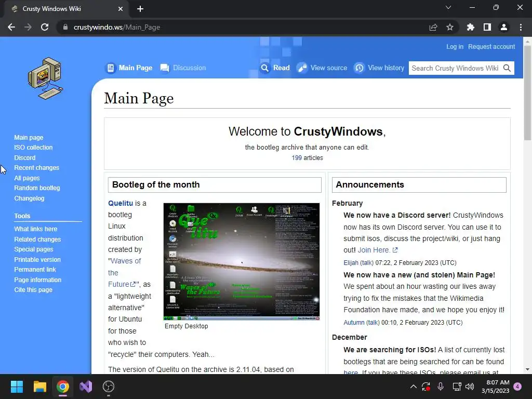Open Autumn's user page link

[354, 322]
